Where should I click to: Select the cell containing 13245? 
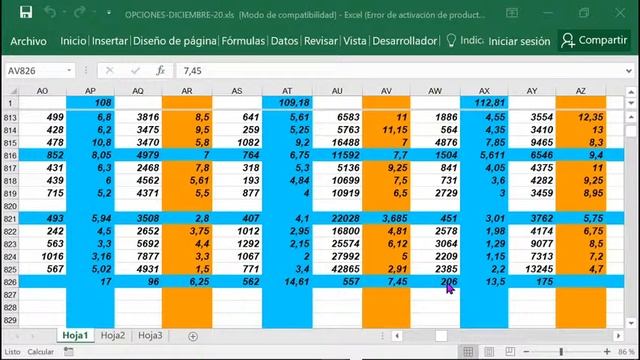(532, 269)
